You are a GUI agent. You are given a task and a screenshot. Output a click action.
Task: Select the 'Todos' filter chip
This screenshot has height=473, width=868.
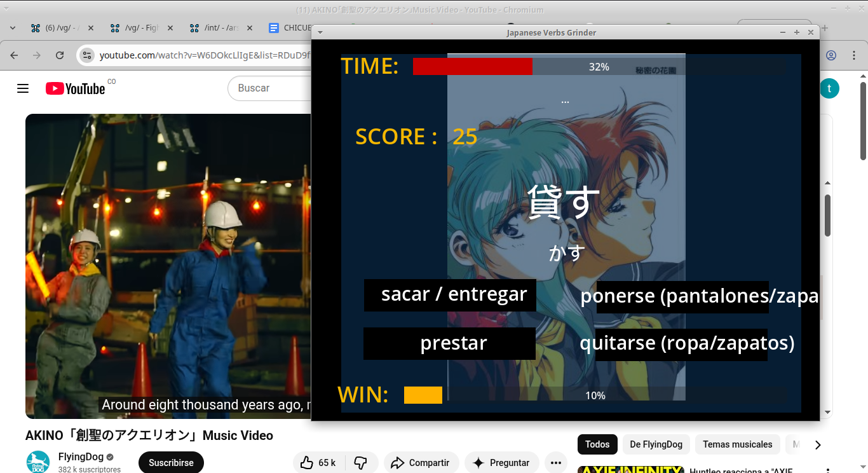(597, 444)
